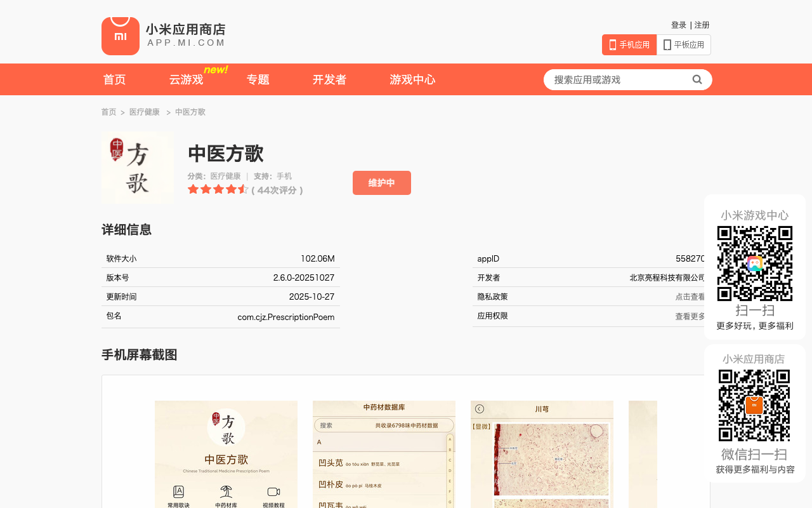
Task: Open the 开发者 navigation tab
Action: [x=329, y=79]
